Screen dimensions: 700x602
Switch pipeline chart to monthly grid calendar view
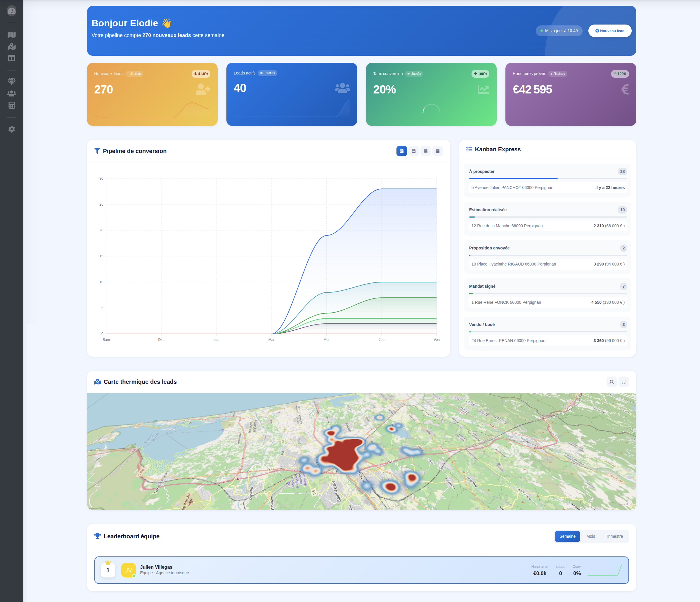(x=425, y=151)
